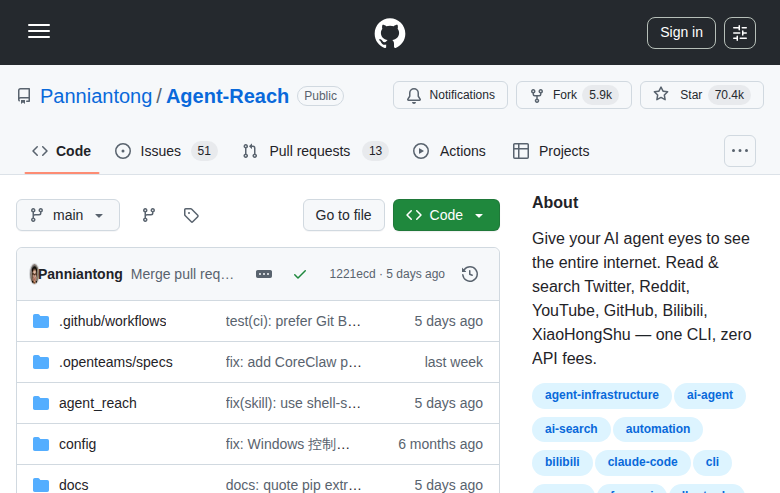Open the config folder

click(x=77, y=444)
